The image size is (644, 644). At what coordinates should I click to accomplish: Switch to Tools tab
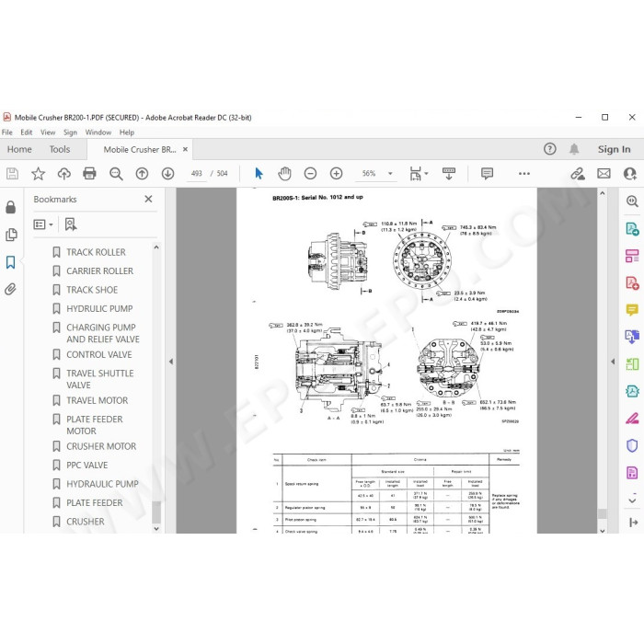(x=60, y=149)
